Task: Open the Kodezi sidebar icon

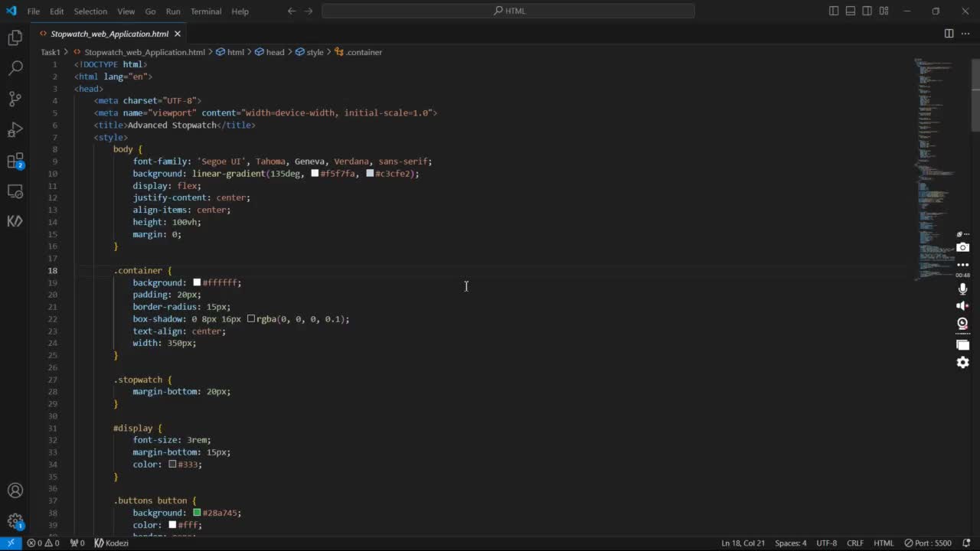Action: [15, 221]
